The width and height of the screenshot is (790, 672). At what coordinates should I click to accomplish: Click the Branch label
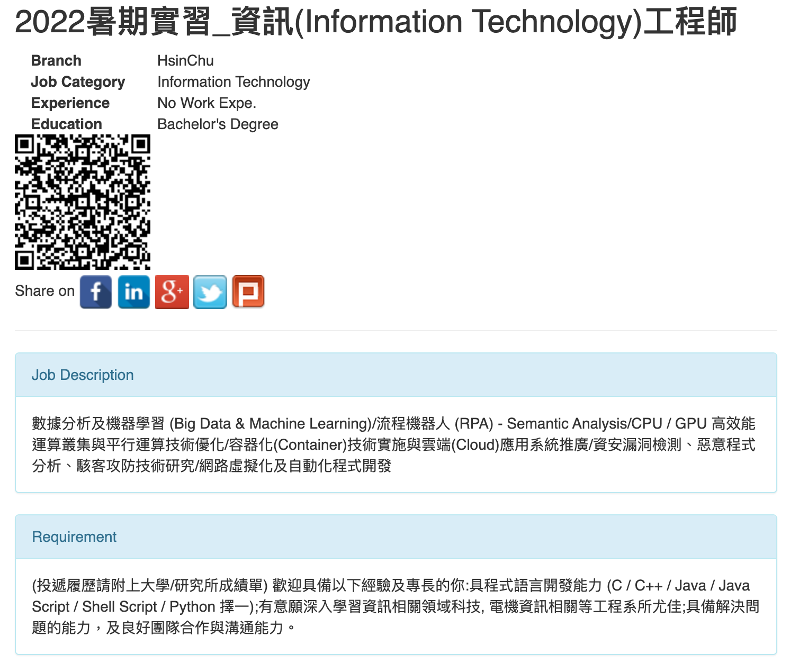pos(56,61)
